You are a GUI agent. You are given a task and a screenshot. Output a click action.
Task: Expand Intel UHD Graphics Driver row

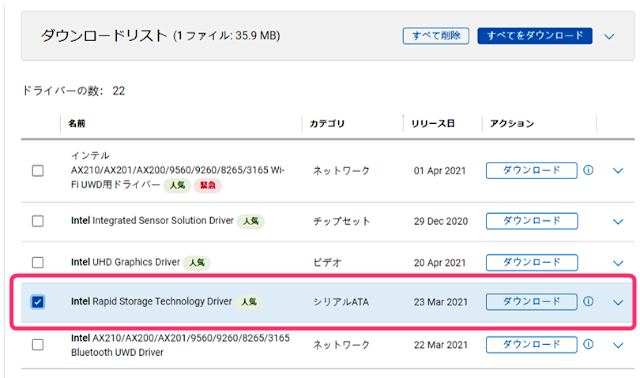click(618, 263)
